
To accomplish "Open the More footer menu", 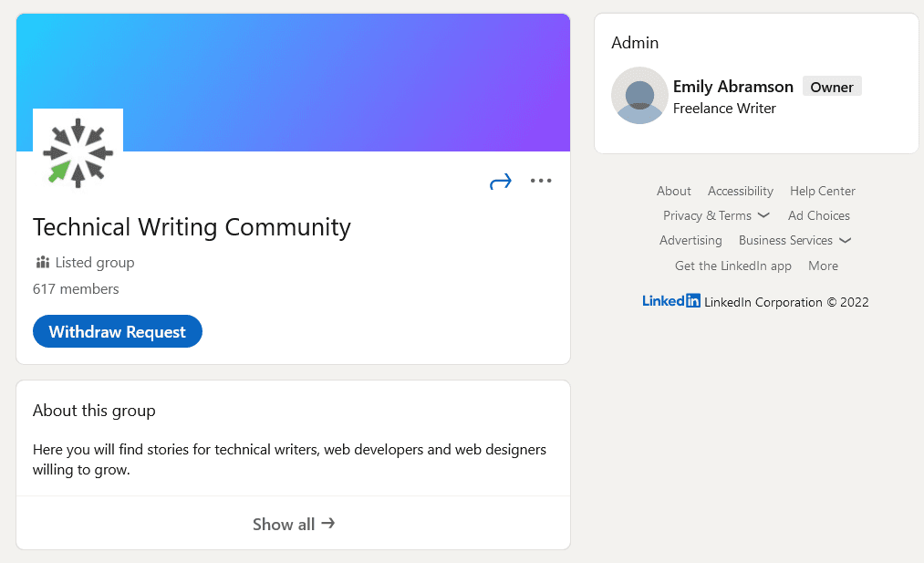I will point(823,266).
